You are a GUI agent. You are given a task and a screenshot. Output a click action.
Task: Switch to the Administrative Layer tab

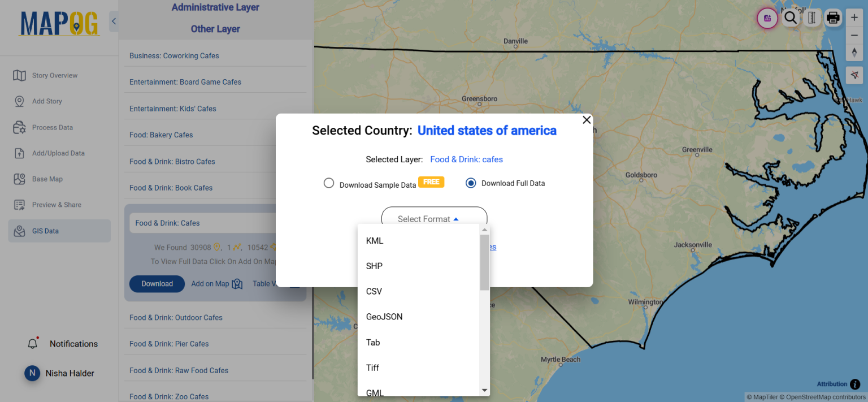coord(215,7)
